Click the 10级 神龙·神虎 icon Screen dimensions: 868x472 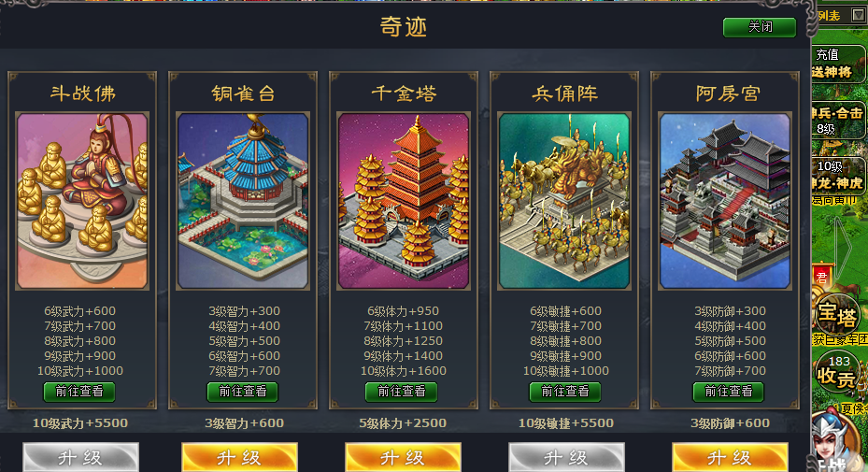tap(838, 175)
